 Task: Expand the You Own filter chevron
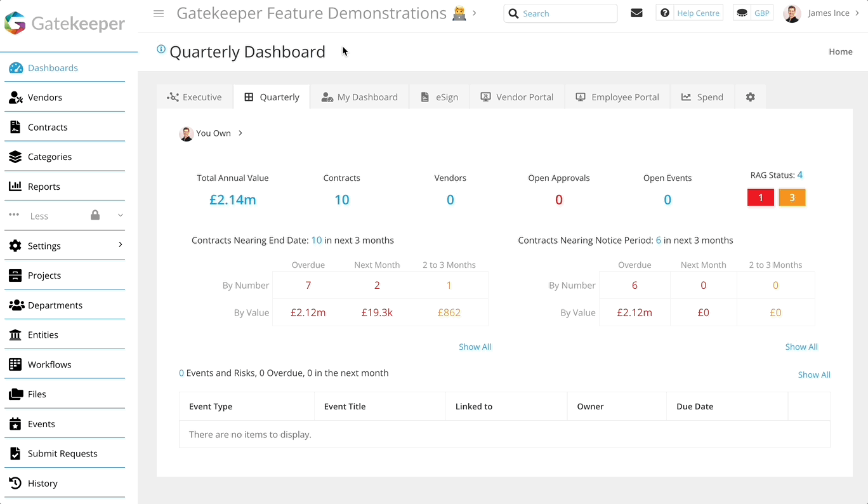pos(240,133)
